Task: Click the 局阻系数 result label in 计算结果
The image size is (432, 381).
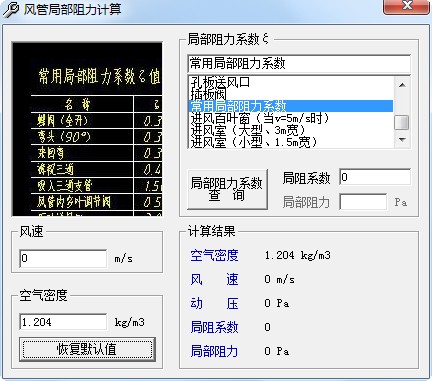Action: pos(214,327)
